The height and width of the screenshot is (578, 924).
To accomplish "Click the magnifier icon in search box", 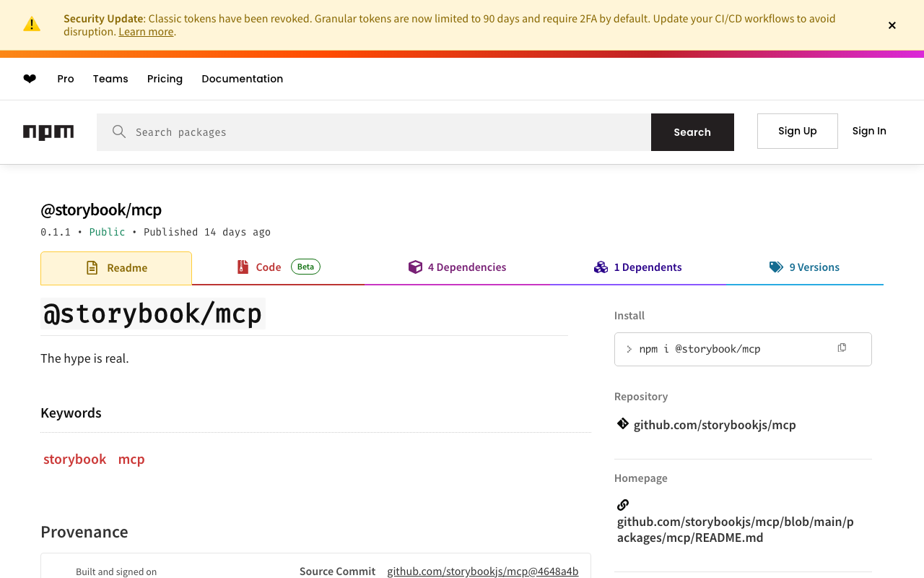I will 119,131.
